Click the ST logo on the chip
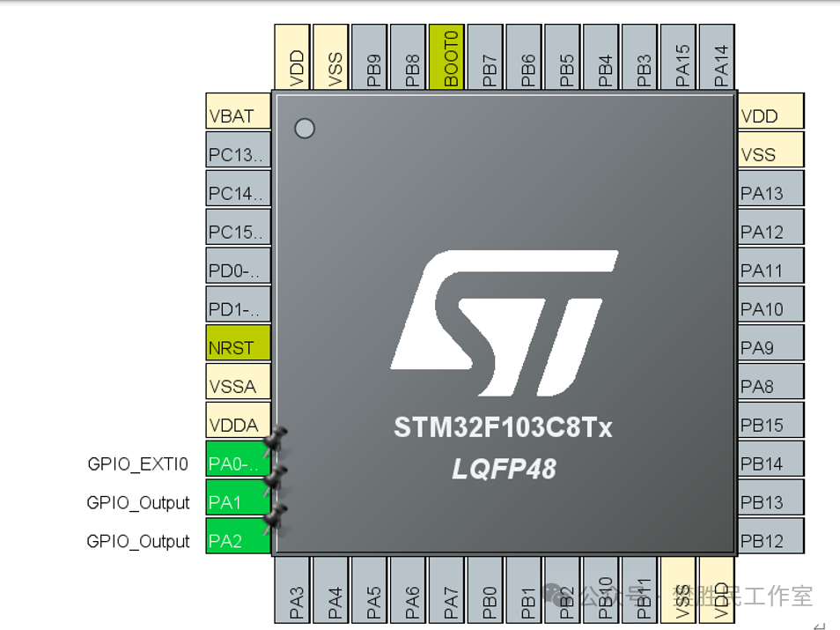The image size is (840, 630). pyautogui.click(x=505, y=323)
